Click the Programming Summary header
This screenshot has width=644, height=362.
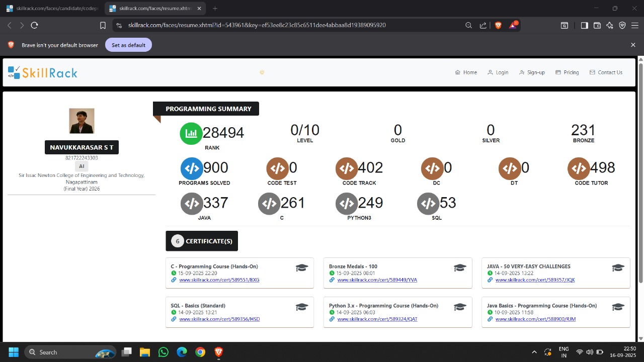coord(206,109)
